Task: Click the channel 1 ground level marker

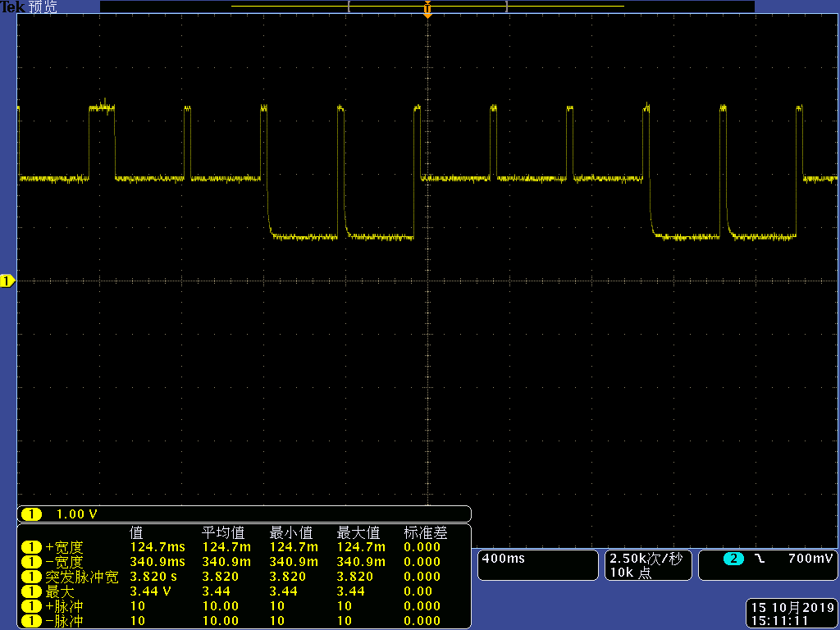Action: tap(7, 281)
